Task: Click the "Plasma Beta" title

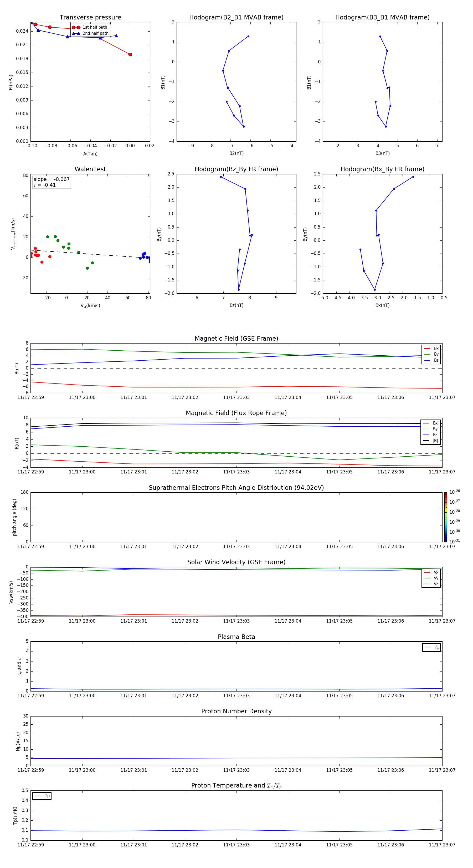Action: coord(236,637)
